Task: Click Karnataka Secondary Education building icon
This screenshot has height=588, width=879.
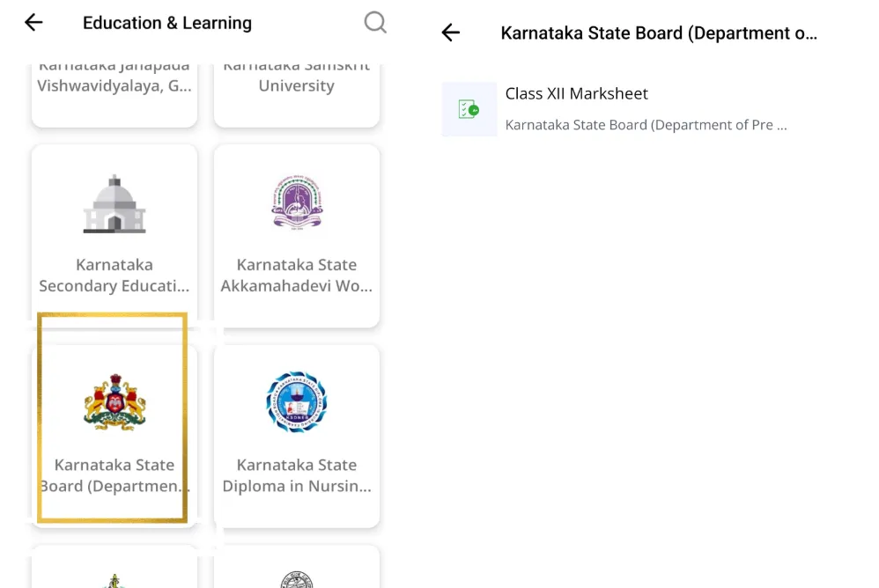Action: (x=114, y=204)
